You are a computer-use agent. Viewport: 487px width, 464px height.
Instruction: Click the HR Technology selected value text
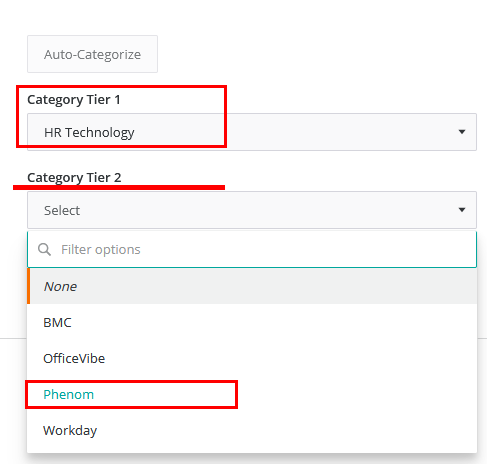pyautogui.click(x=89, y=133)
